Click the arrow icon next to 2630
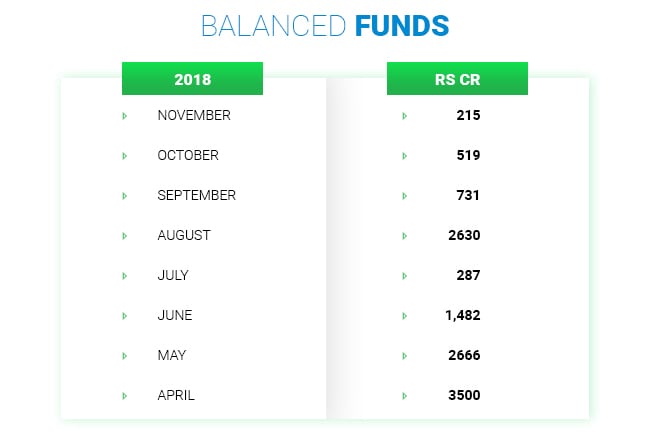650x434 pixels. click(404, 236)
